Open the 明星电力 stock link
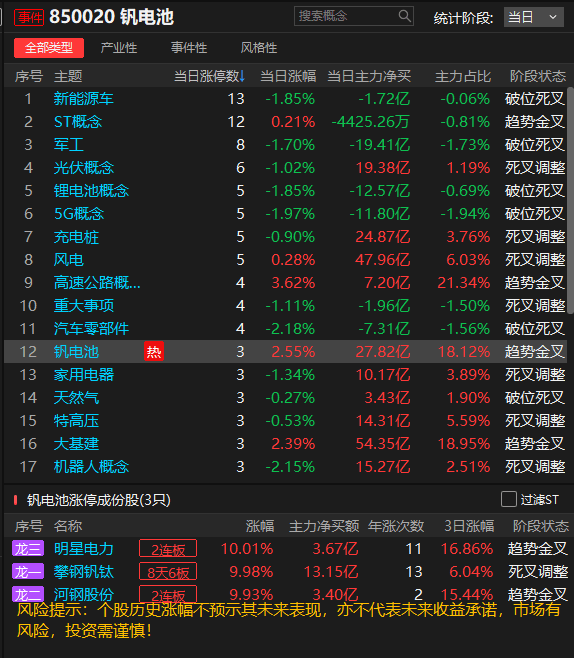Image resolution: width=574 pixels, height=658 pixels. 83,548
